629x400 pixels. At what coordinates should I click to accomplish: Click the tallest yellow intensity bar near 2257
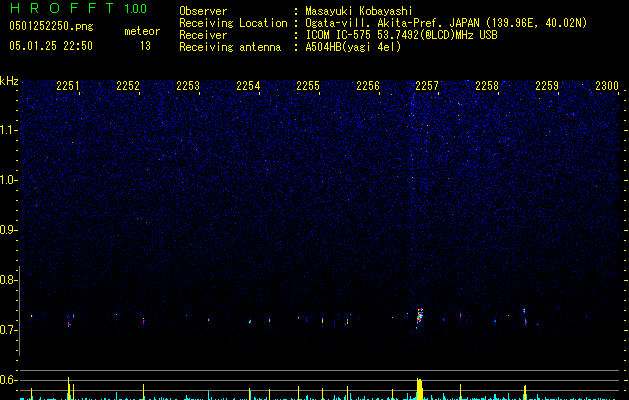coord(419,389)
